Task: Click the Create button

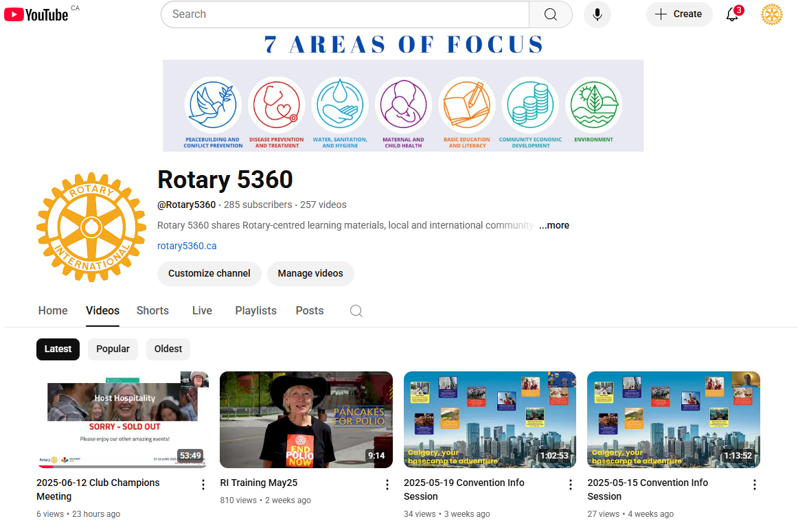Action: 679,14
